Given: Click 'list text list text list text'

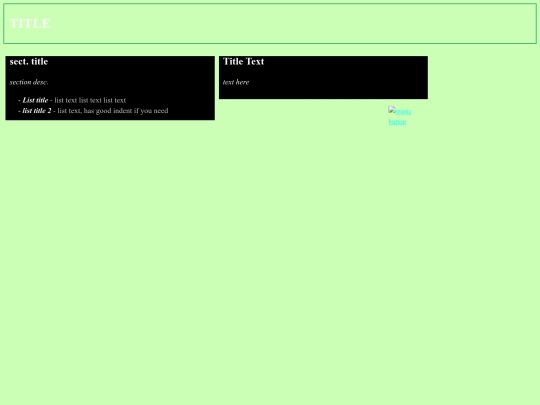Looking at the screenshot, I should click(90, 100).
